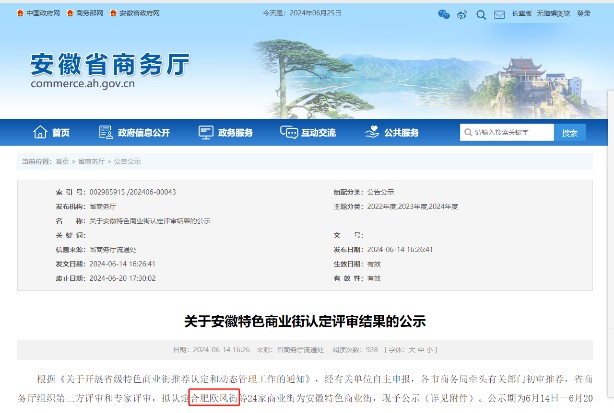Click the search keyword input field
The image size is (614, 413).
507,133
